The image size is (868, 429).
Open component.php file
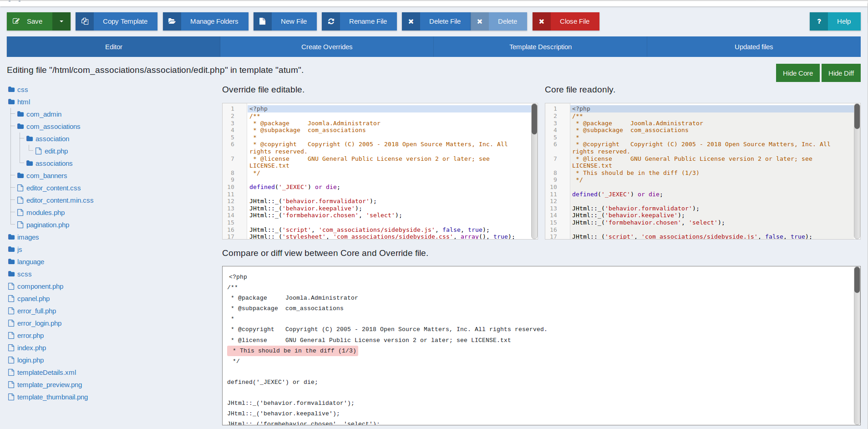click(36, 286)
